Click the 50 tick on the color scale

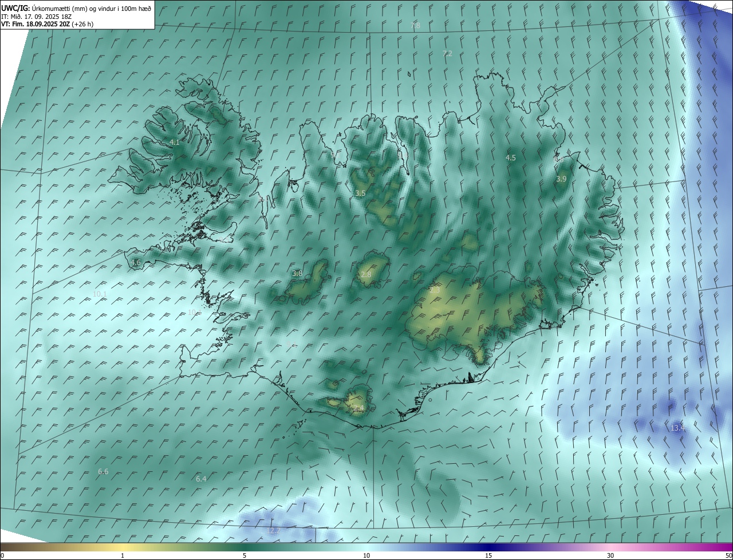[x=728, y=555]
